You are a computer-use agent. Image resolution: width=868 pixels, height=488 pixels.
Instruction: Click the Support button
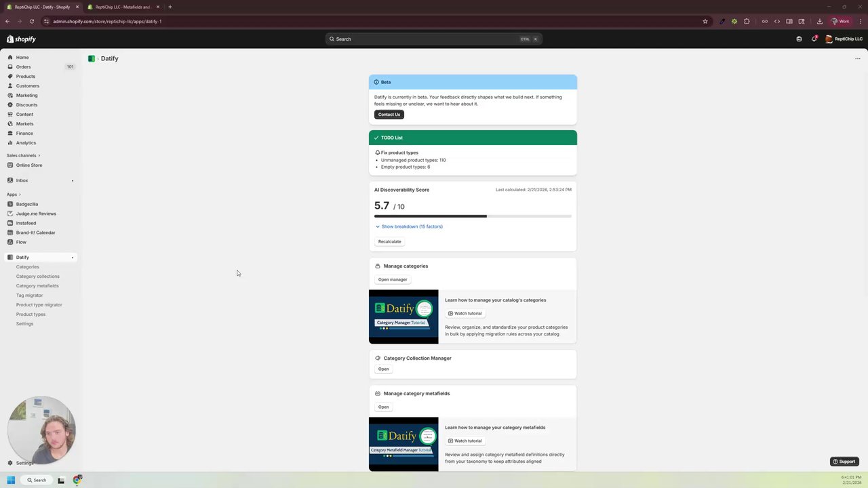pyautogui.click(x=844, y=462)
